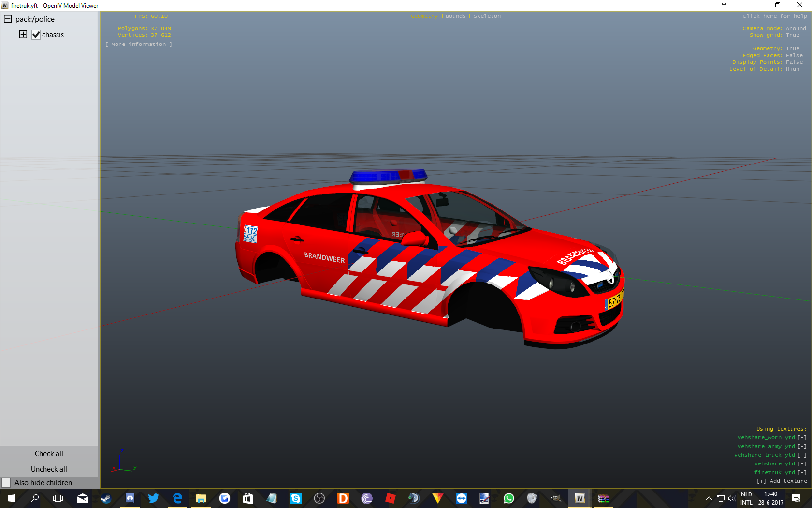Image resolution: width=812 pixels, height=508 pixels.
Task: Switch to the Bounds view tab
Action: [456, 16]
